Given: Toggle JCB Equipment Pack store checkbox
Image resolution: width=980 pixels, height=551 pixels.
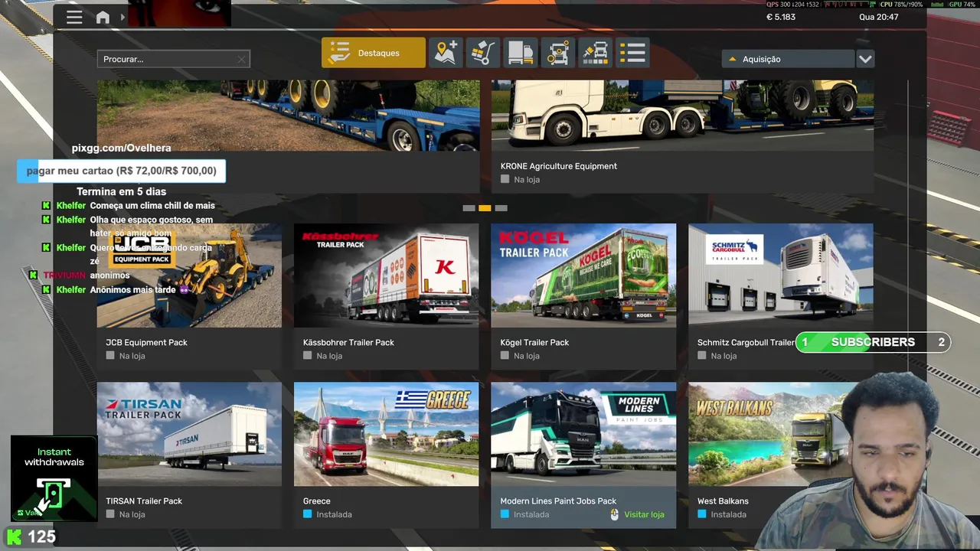Looking at the screenshot, I should [110, 356].
